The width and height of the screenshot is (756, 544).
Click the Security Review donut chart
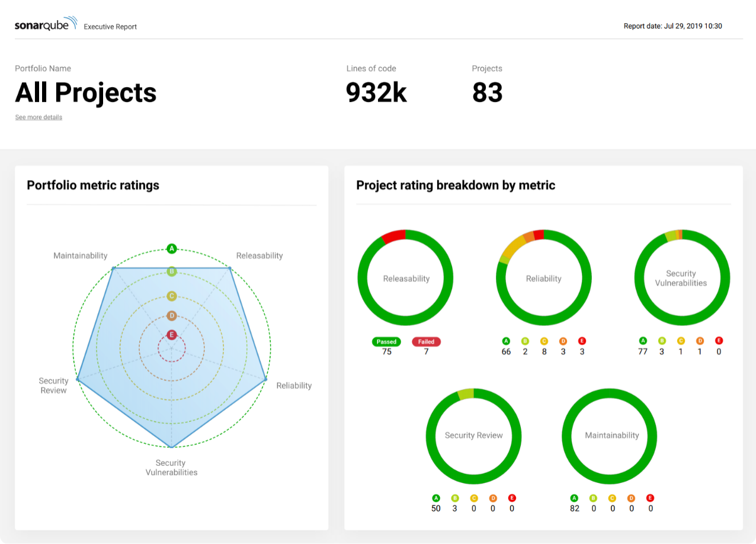pyautogui.click(x=473, y=436)
